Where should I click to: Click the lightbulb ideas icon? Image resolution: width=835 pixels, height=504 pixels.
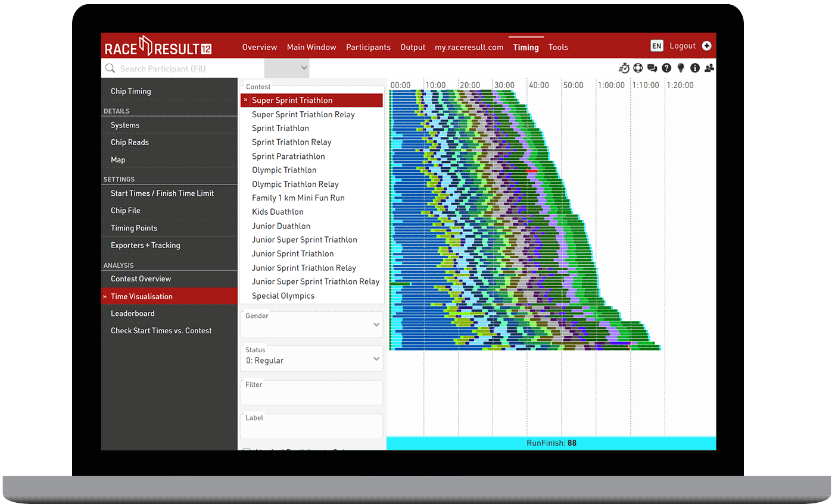point(681,68)
